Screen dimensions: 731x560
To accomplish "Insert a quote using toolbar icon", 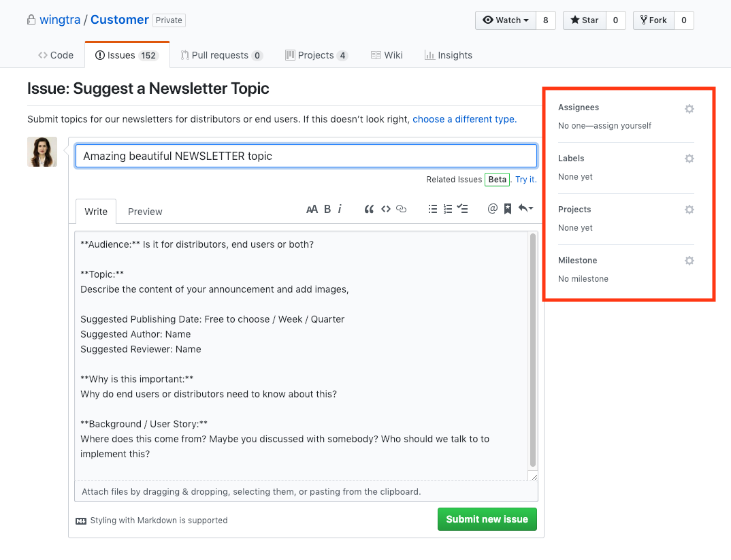I will [369, 210].
